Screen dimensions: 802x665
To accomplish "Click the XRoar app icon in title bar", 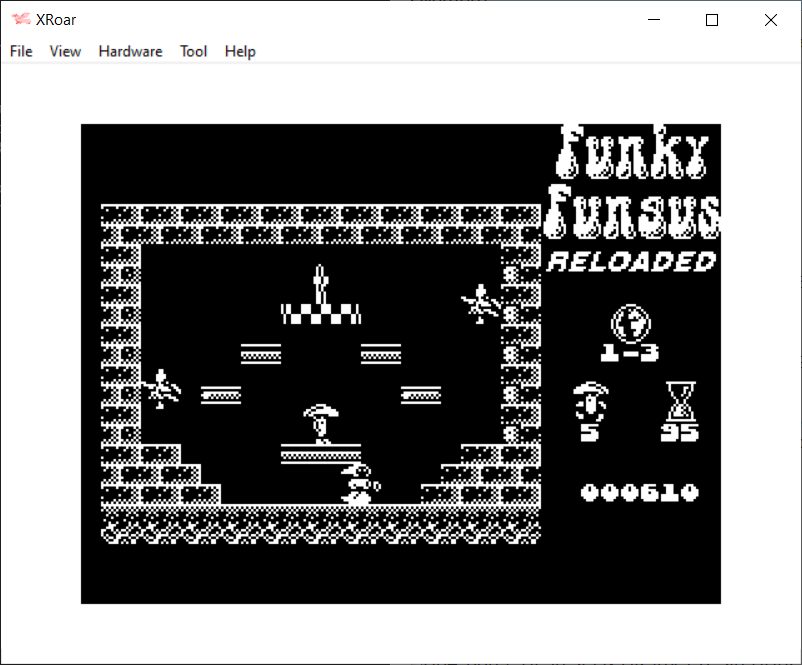I will pos(21,20).
